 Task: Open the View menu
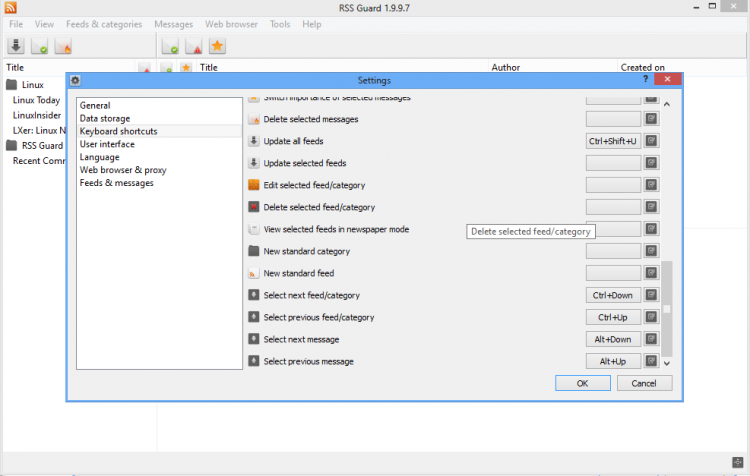click(x=44, y=24)
